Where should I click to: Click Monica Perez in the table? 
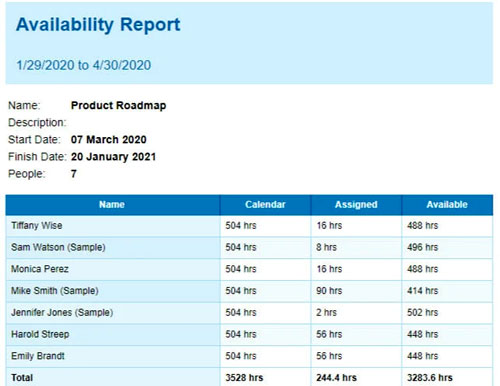[x=40, y=269]
